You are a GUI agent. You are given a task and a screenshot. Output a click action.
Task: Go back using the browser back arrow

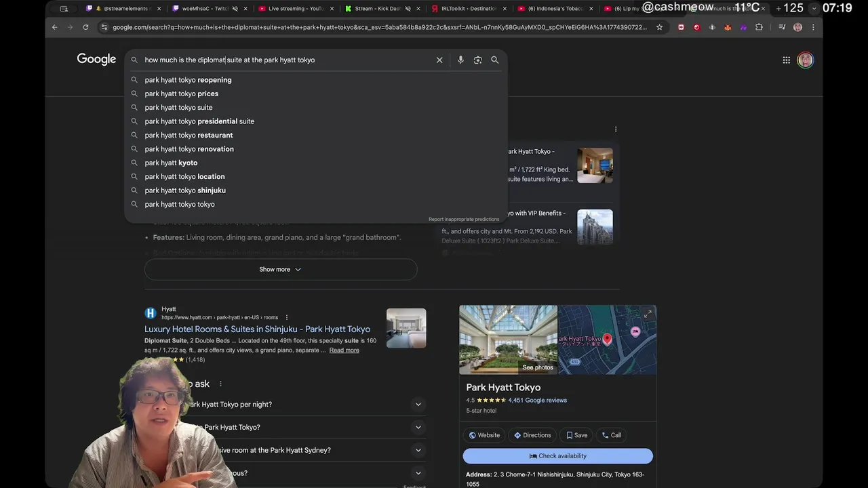(54, 27)
